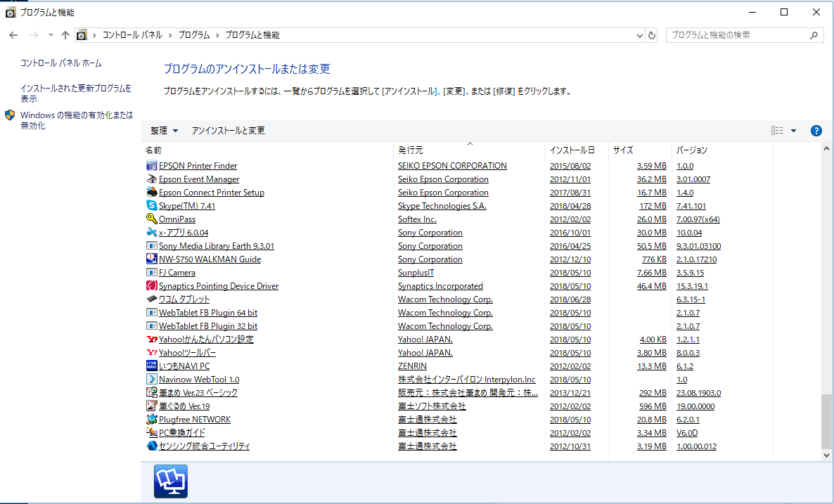This screenshot has width=834, height=504.
Task: Open the 整理 dropdown menu
Action: point(165,131)
